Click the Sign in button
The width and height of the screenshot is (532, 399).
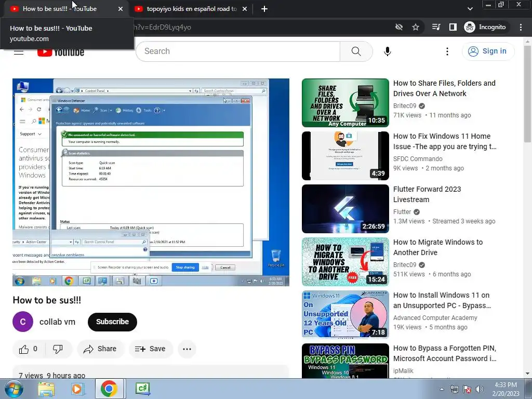[488, 51]
